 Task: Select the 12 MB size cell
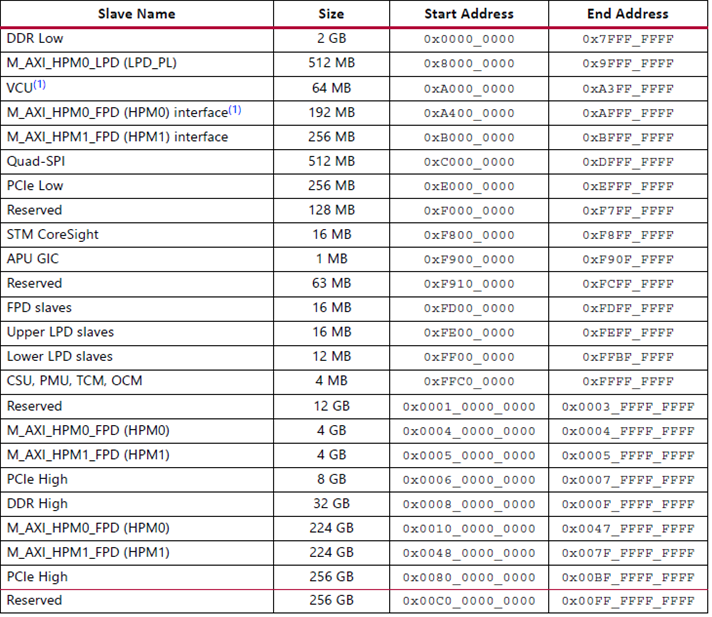(x=331, y=356)
